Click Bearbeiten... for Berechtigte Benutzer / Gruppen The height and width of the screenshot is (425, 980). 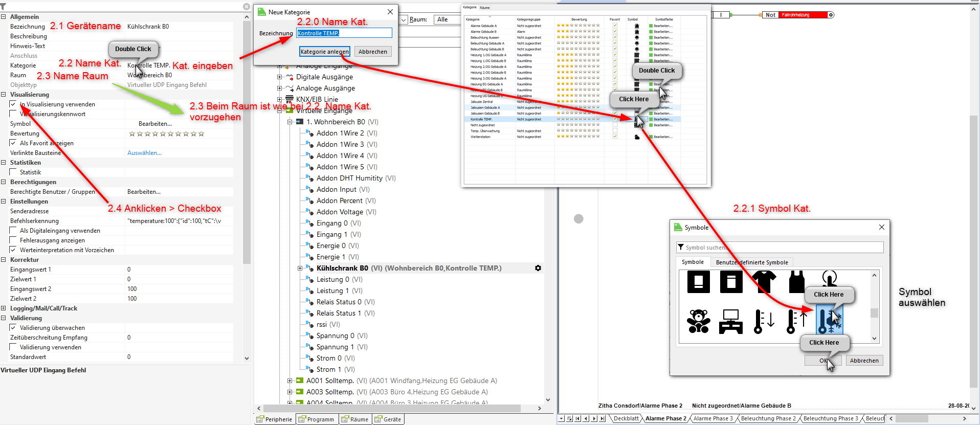pos(144,192)
